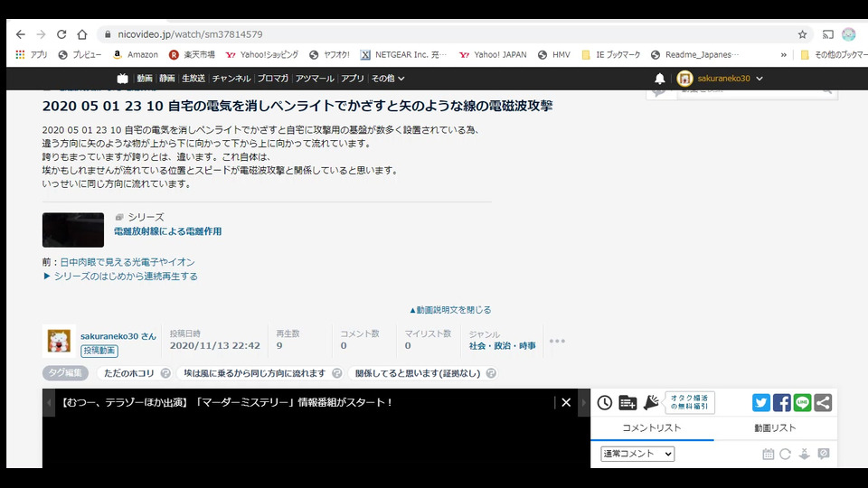Expand the その他 dropdown menu
This screenshot has height=488, width=868.
[x=388, y=79]
